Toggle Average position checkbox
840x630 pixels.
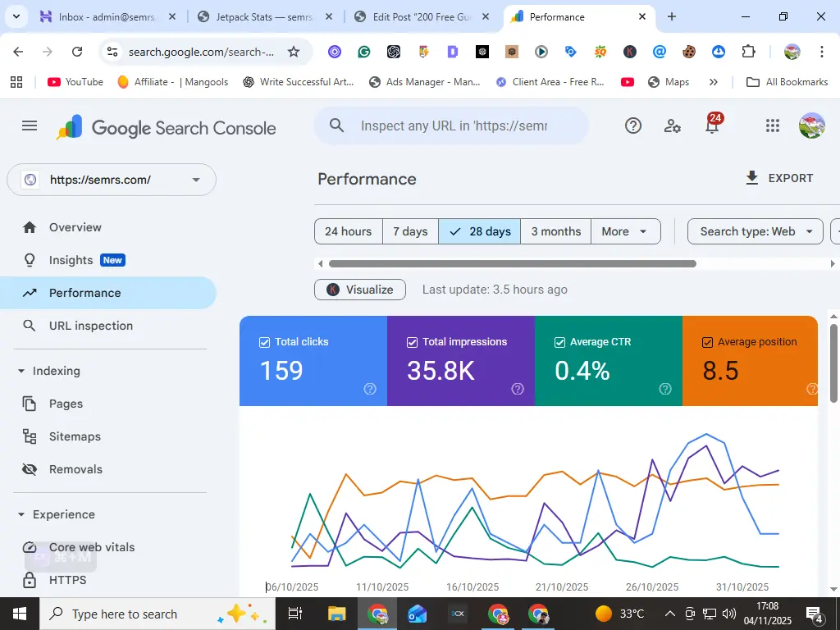(707, 342)
